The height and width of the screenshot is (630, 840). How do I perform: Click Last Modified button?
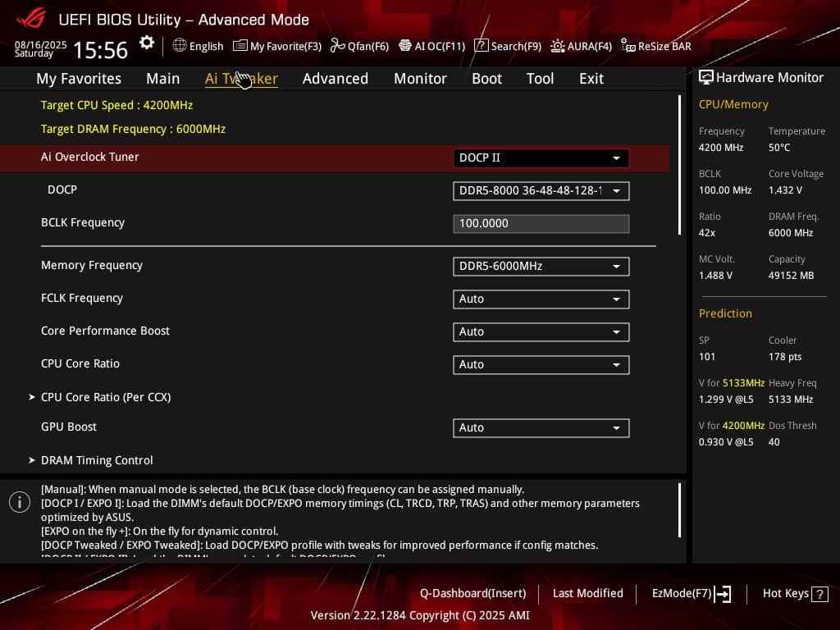point(588,594)
